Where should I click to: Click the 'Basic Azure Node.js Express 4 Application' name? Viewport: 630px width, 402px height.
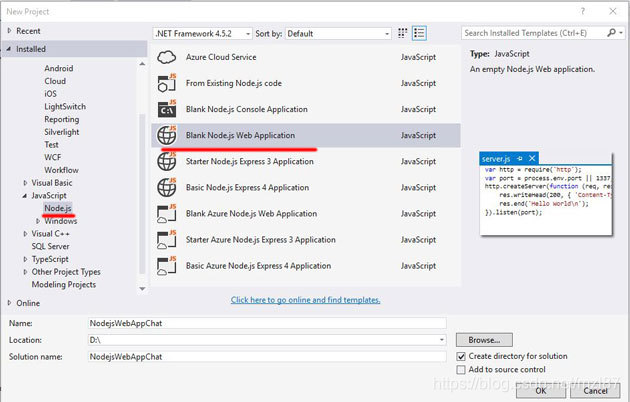tap(258, 266)
